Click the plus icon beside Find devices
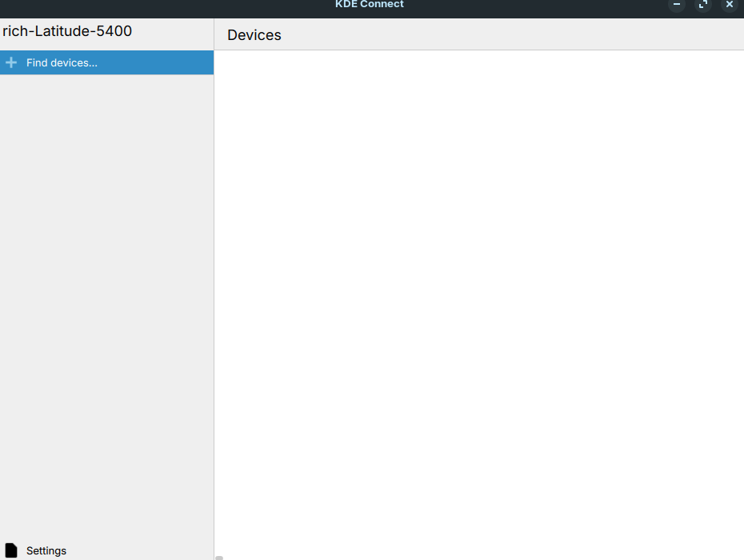This screenshot has width=744, height=560. [11, 62]
